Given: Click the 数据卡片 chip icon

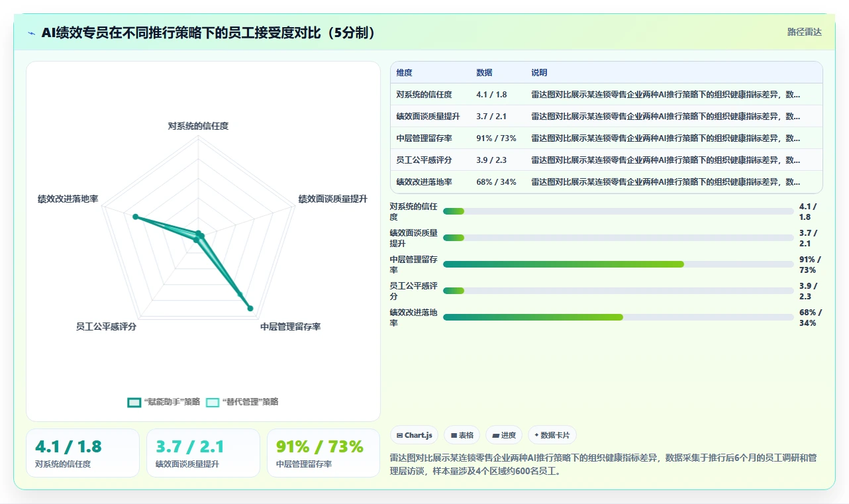Looking at the screenshot, I should (536, 436).
